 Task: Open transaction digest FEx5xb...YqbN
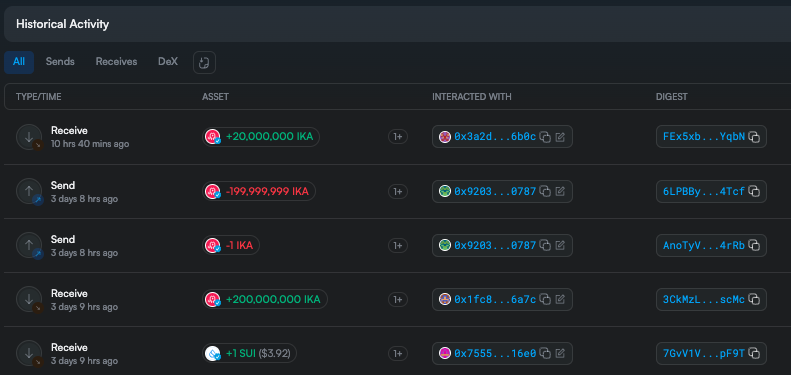[x=704, y=137]
